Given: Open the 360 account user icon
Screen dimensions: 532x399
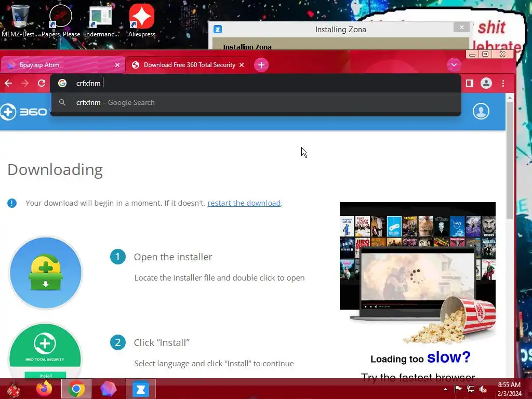Looking at the screenshot, I should click(x=481, y=111).
